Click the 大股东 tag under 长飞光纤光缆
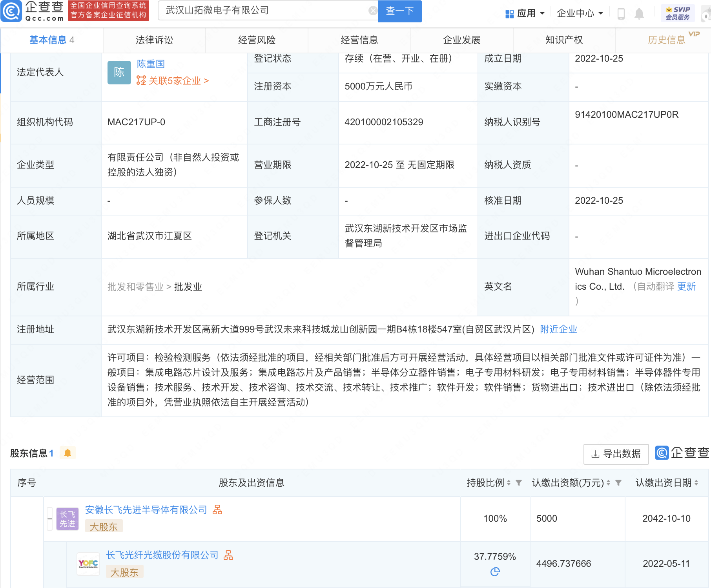This screenshot has width=711, height=588. coord(124,572)
